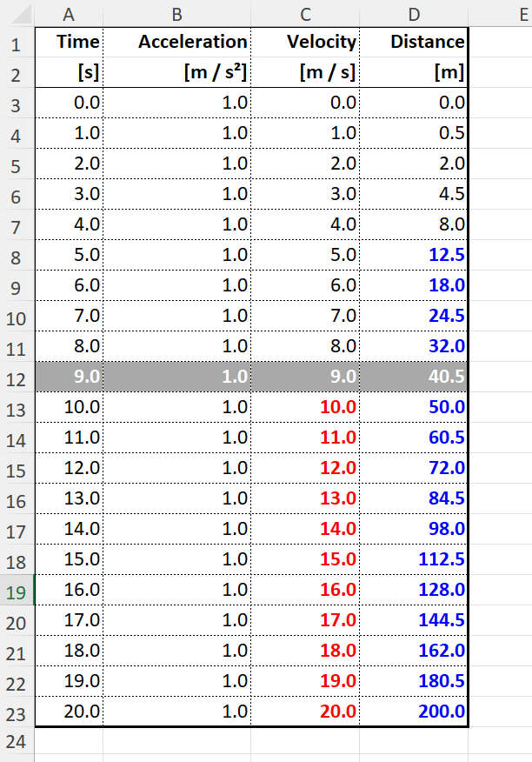Select the column B header
The height and width of the screenshot is (762, 532).
[176, 13]
